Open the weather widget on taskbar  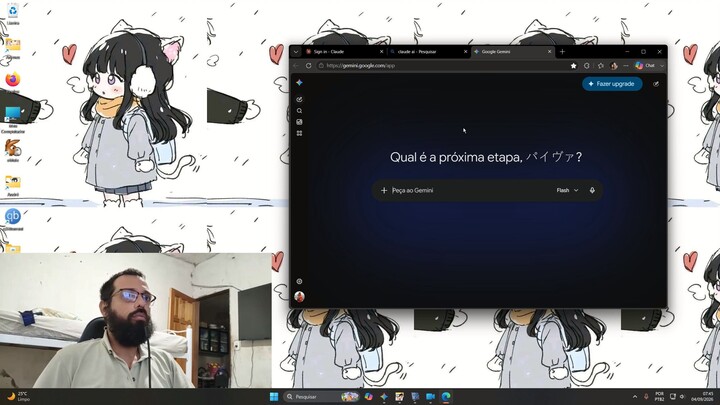17,396
